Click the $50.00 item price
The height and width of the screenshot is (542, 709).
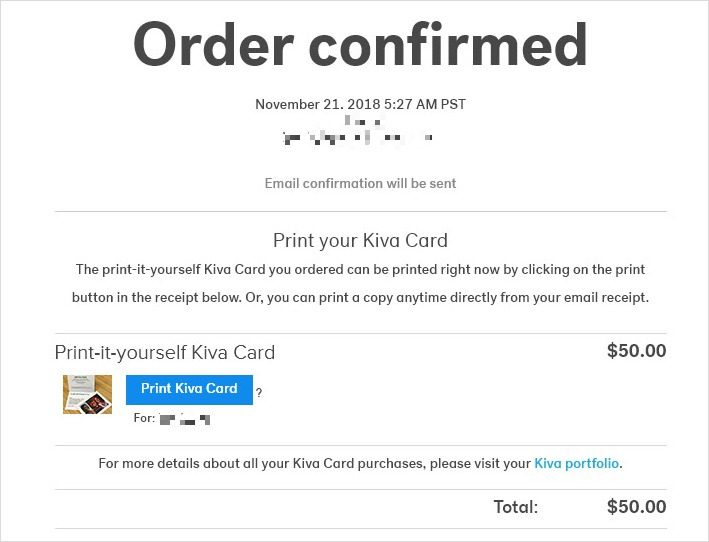(x=637, y=351)
